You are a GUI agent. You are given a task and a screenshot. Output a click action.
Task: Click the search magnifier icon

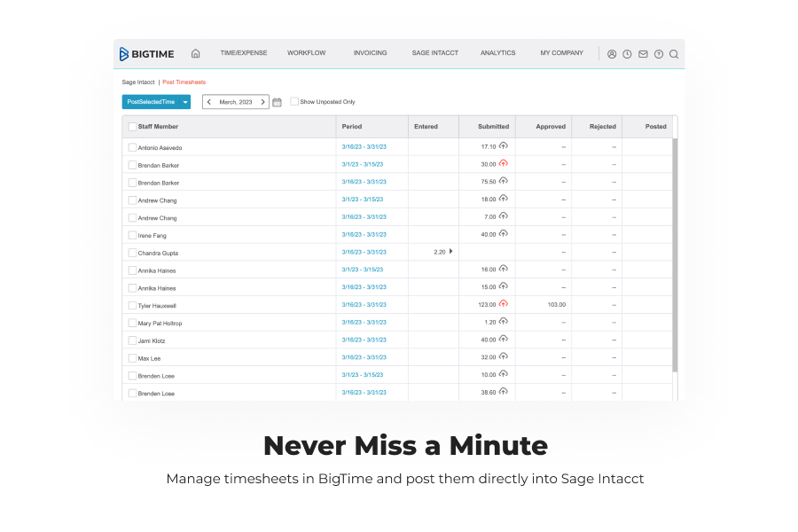click(674, 54)
